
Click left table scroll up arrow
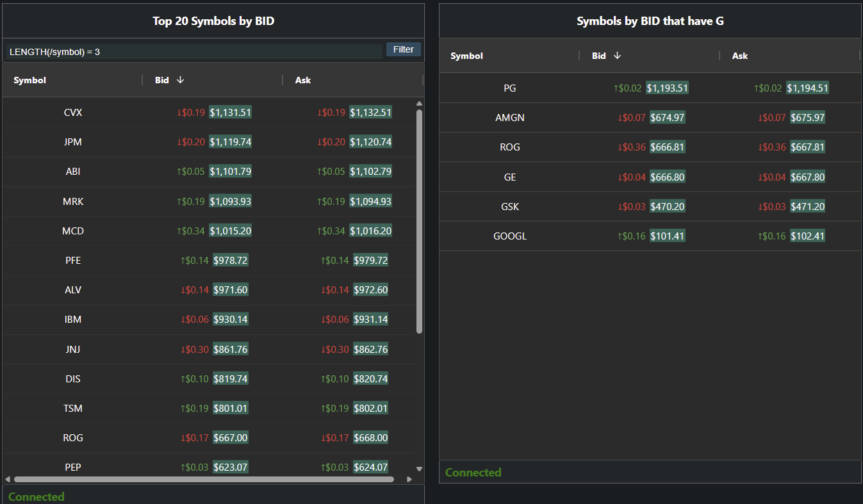419,103
